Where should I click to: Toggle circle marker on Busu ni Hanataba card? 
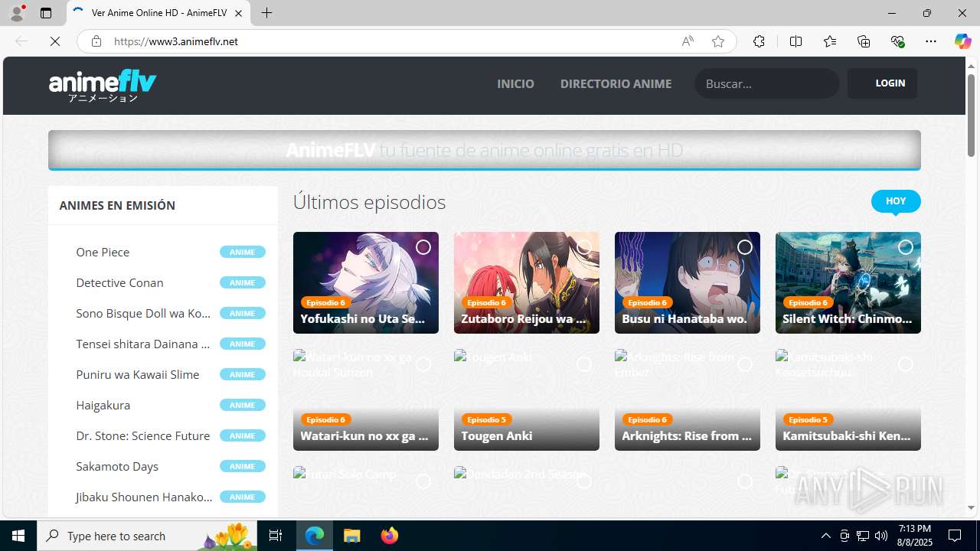pos(745,247)
